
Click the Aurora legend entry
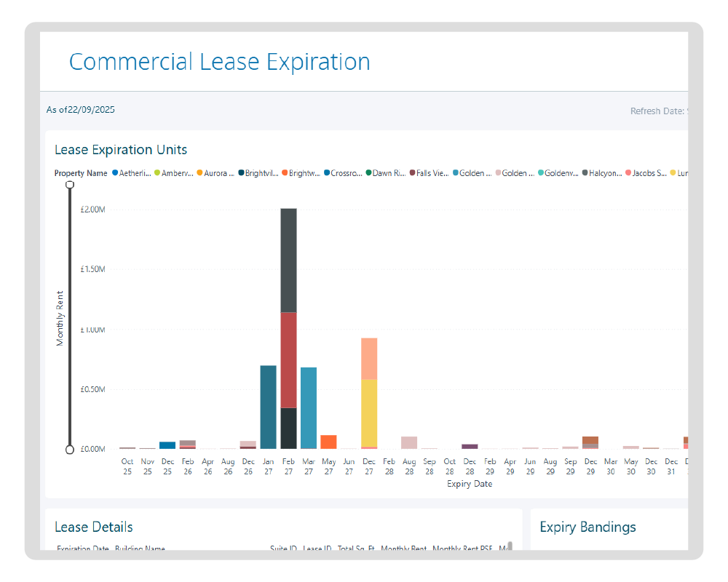tap(218, 173)
